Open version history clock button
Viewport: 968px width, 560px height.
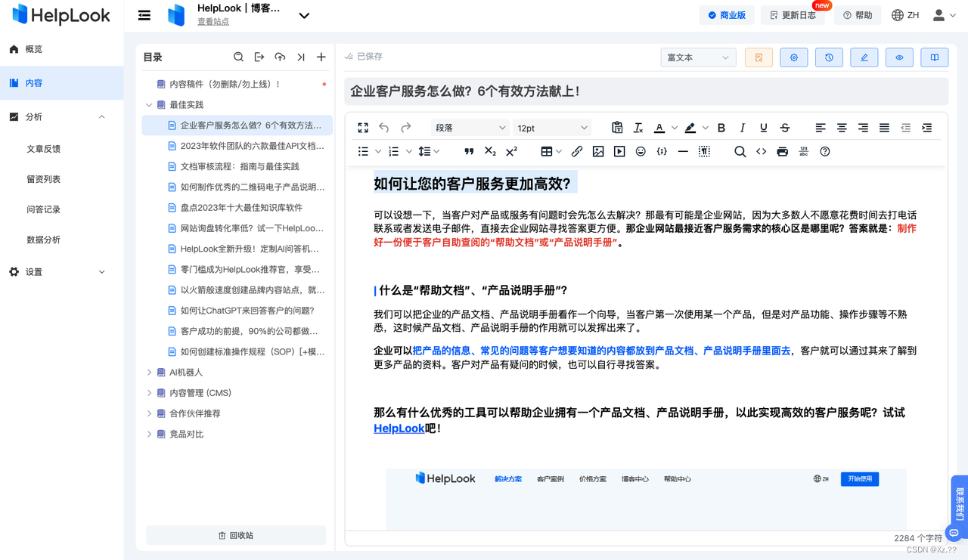point(829,57)
